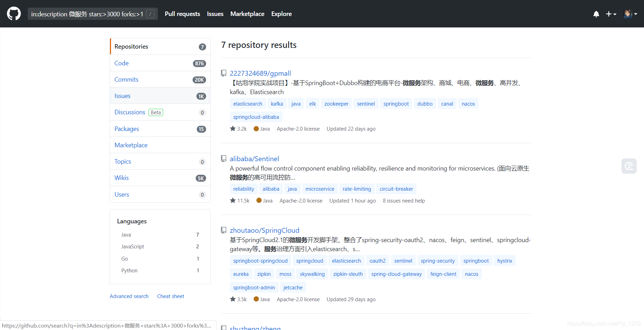
Task: Open Issues in top navigation bar
Action: (215, 14)
